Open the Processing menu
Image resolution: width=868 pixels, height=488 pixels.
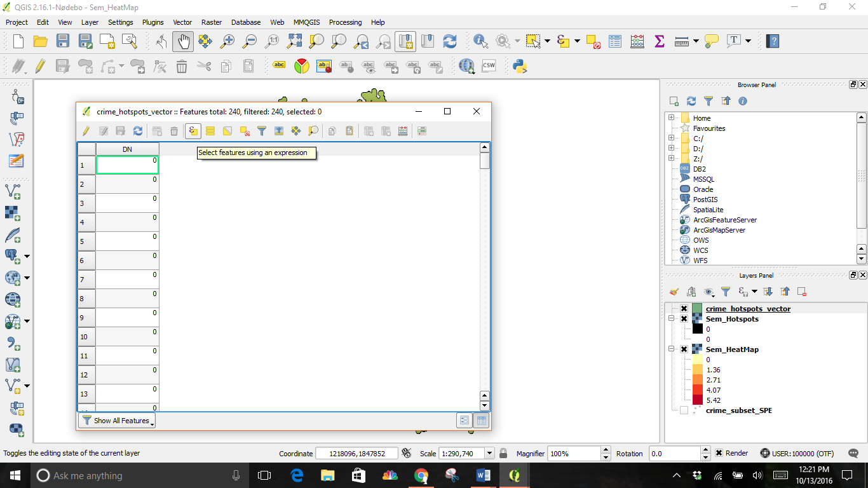[345, 22]
